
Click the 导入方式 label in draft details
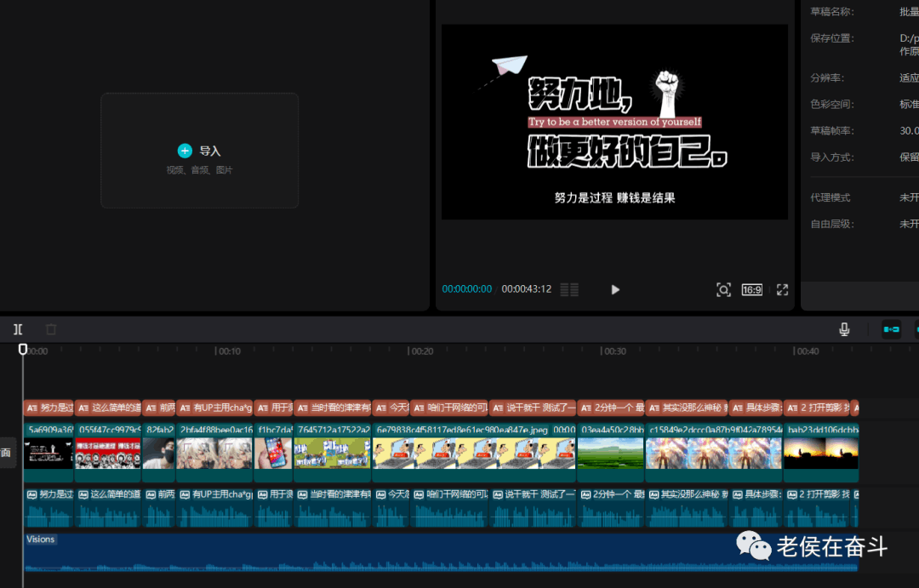(831, 157)
